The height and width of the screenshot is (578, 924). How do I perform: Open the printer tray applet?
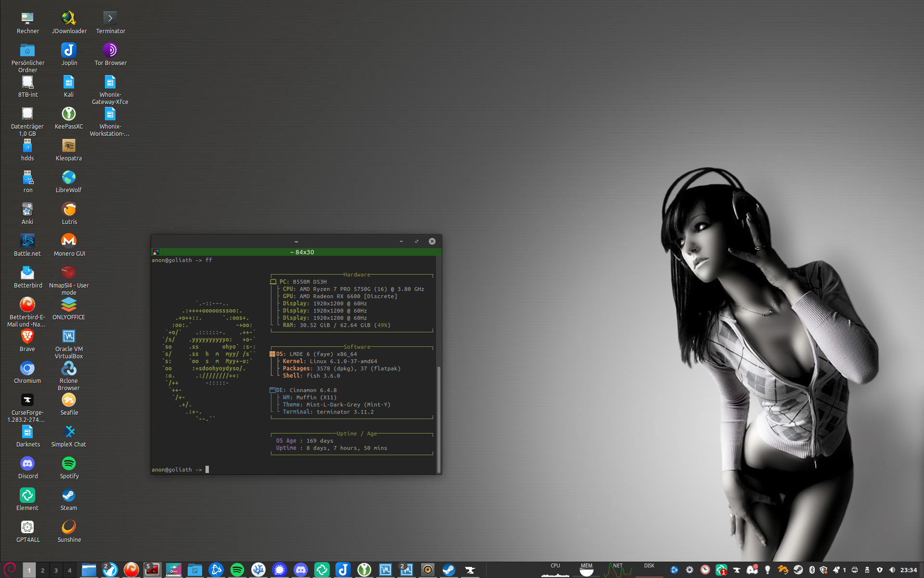855,570
